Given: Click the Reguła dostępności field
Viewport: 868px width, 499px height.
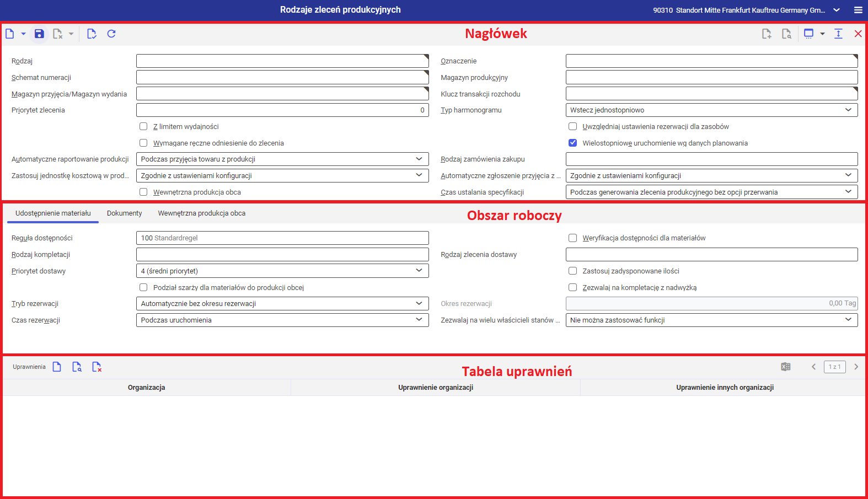Looking at the screenshot, I should (x=282, y=238).
